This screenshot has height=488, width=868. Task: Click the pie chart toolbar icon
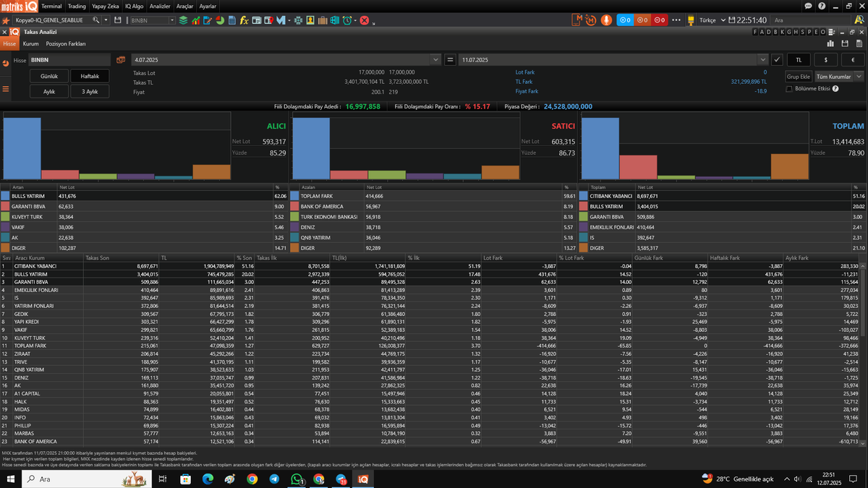pos(220,21)
